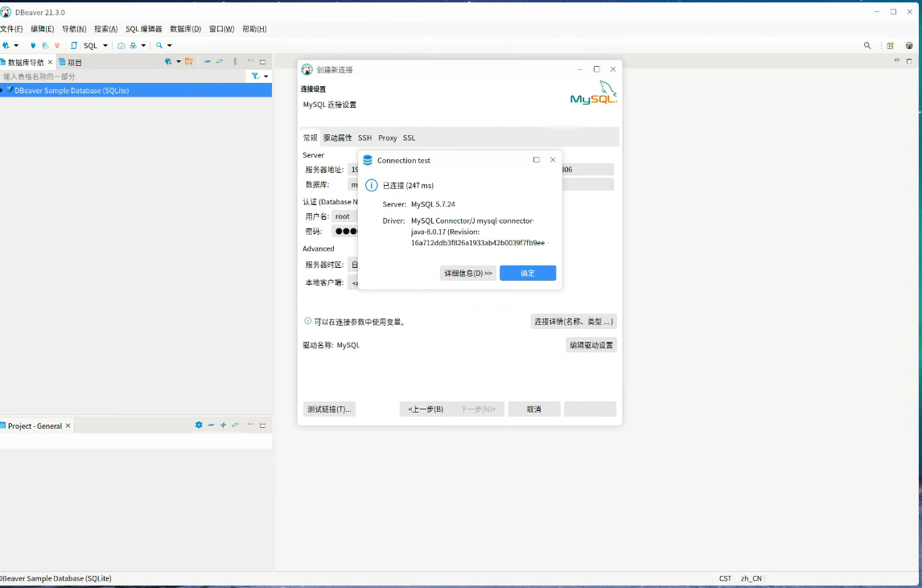Screen dimensions: 922x588
Task: Expand DBeaver Sample Database tree node
Action: click(2, 90)
